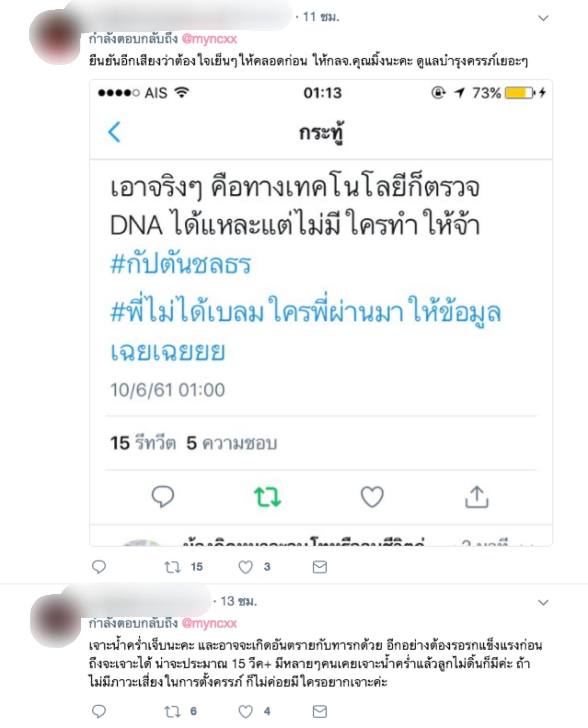Like the second tweet with 4 likes
This screenshot has height=728, width=588.
click(246, 711)
